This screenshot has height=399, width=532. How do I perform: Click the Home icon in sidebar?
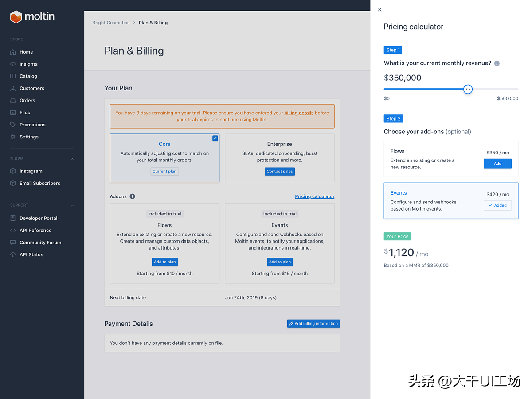[13, 52]
